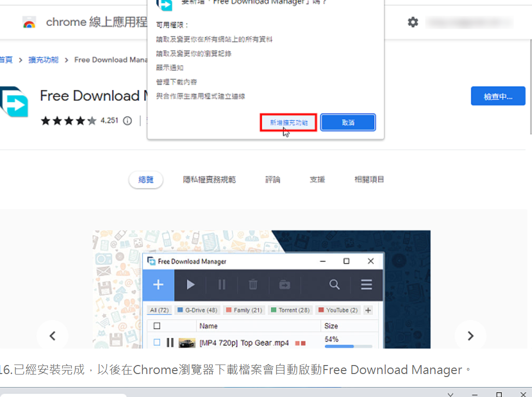The width and height of the screenshot is (532, 397).
Task: Click the info icon beside the 4,251 rating count
Action: pos(127,121)
